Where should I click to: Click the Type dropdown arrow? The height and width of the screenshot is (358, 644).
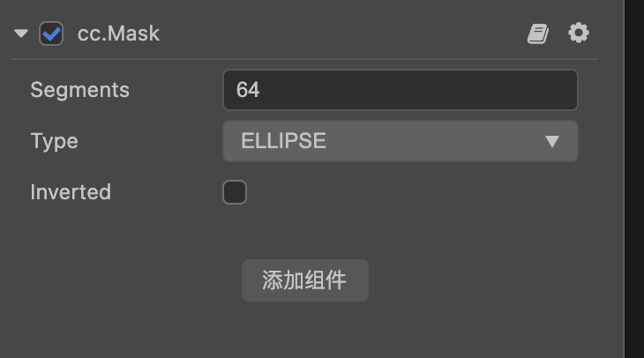click(552, 141)
